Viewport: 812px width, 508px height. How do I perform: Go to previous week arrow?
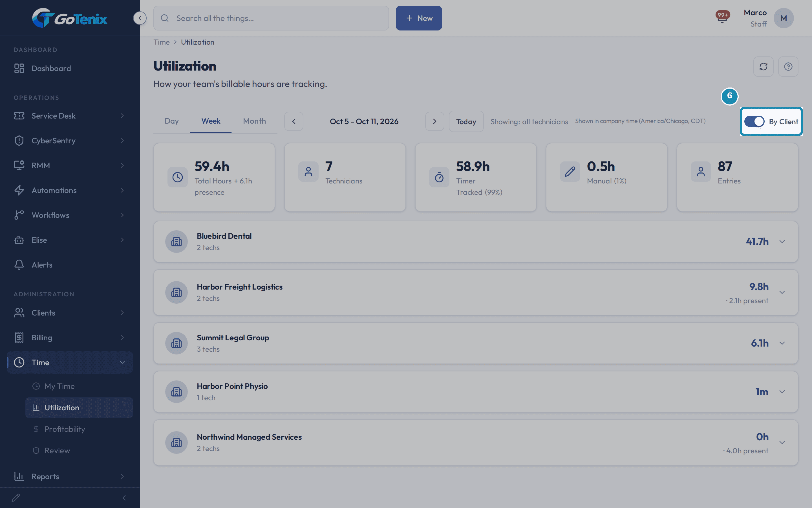(294, 121)
